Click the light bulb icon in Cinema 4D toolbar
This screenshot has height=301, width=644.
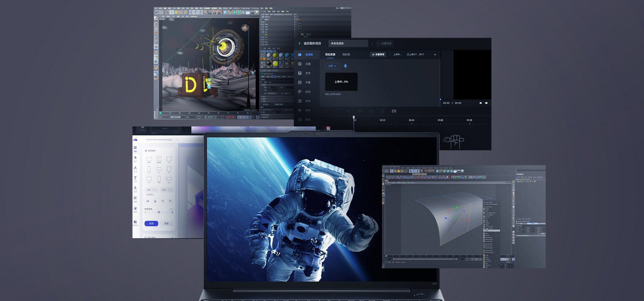click(x=257, y=12)
